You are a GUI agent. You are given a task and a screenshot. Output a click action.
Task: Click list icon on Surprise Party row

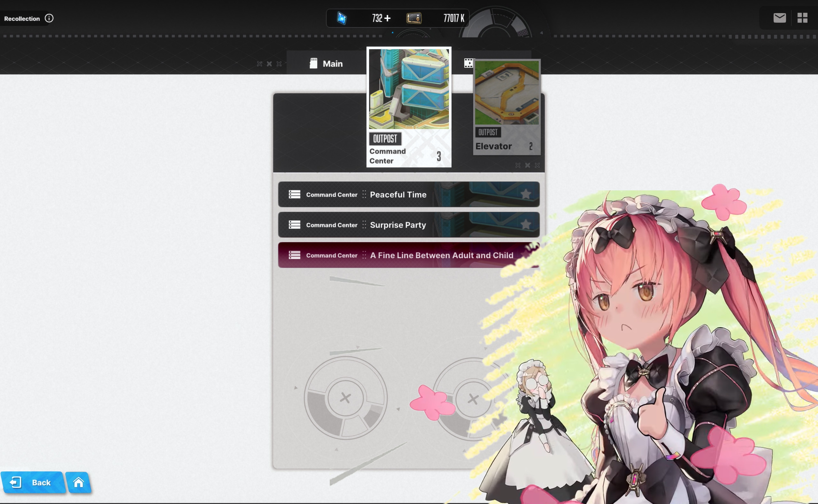point(295,225)
